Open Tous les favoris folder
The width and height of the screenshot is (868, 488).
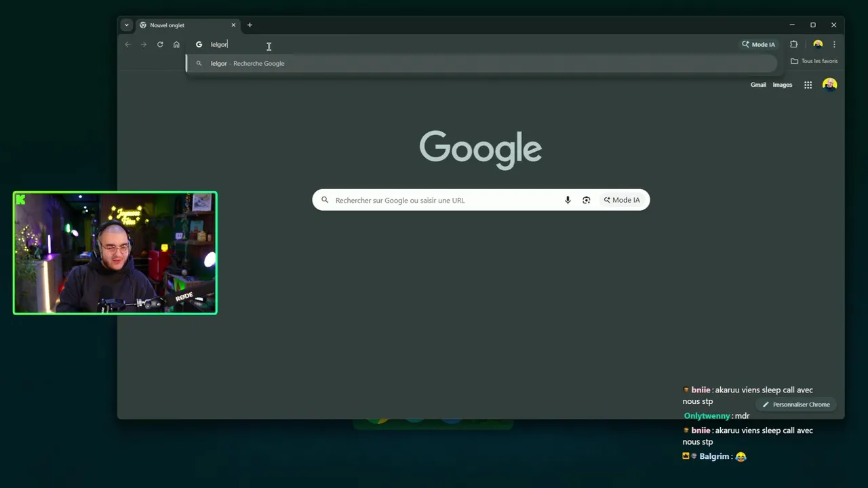click(814, 61)
